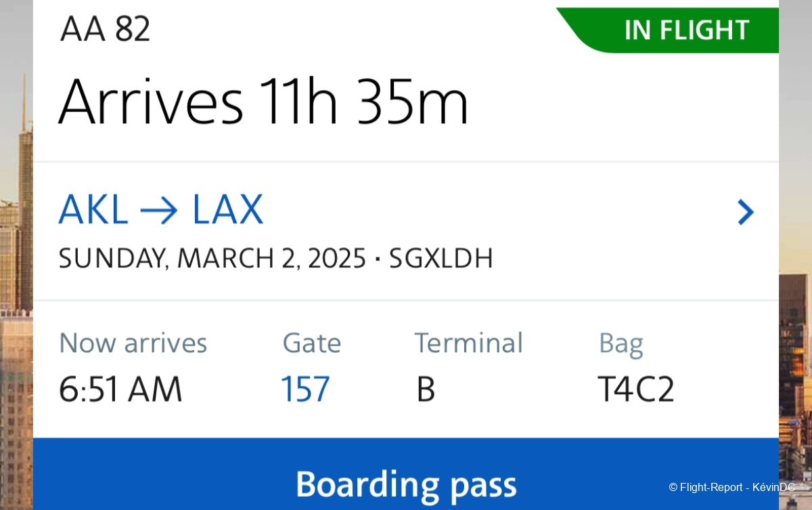Click the arrow icon between AKL and LAX
812x510 pixels.
160,211
